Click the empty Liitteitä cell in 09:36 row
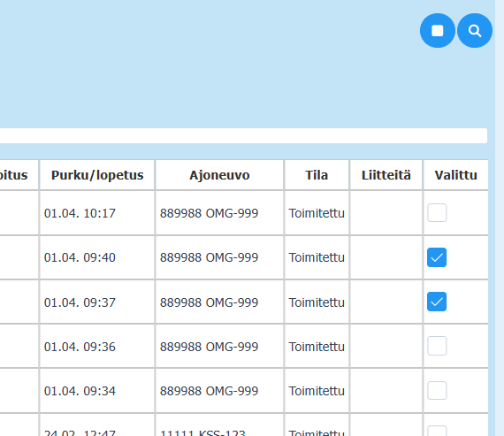Viewport: 504px width, 436px height. click(386, 347)
